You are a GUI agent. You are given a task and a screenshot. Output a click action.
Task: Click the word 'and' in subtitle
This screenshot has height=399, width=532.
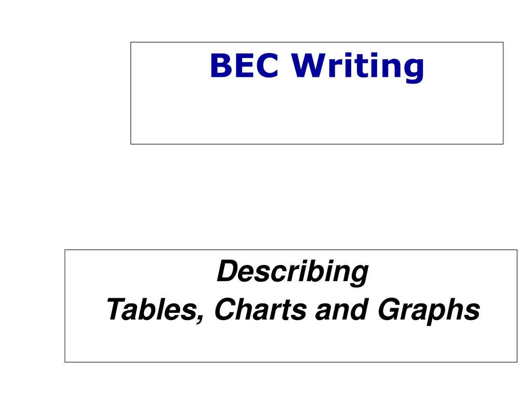(342, 310)
